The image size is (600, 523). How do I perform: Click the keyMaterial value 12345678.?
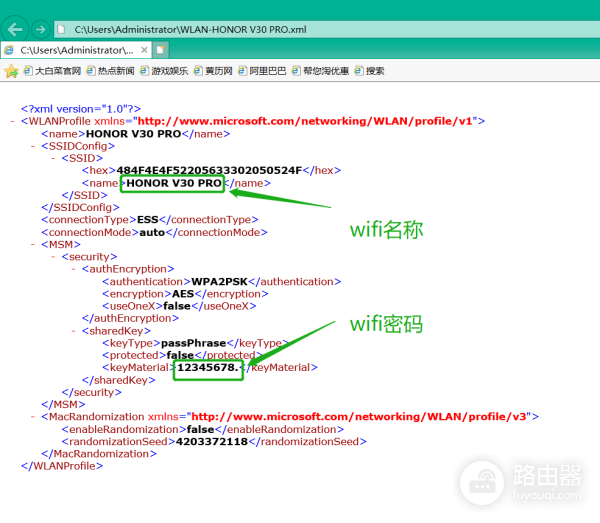point(208,368)
